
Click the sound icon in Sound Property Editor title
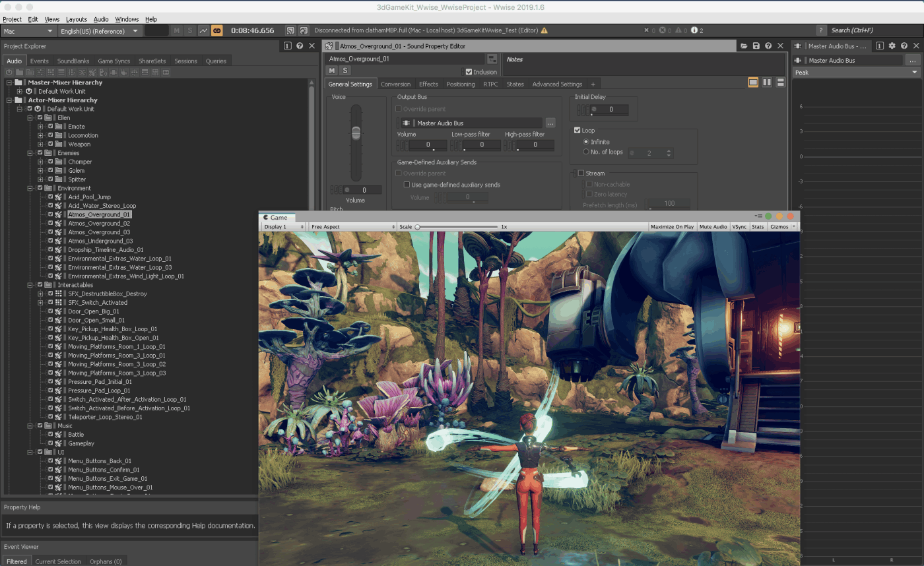329,46
